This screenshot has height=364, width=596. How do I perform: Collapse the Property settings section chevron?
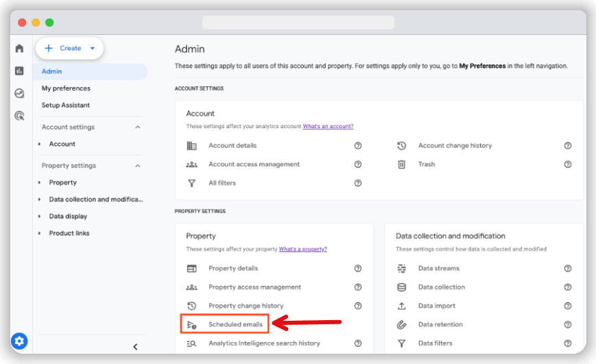[138, 166]
